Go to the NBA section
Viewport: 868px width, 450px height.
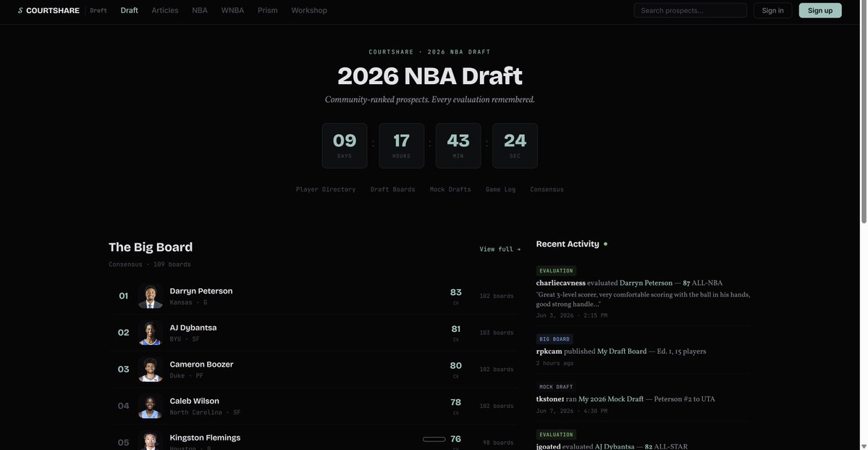point(200,11)
